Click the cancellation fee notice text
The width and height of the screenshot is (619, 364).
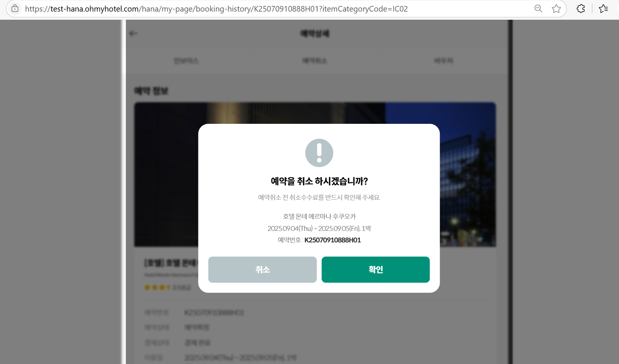(x=319, y=197)
